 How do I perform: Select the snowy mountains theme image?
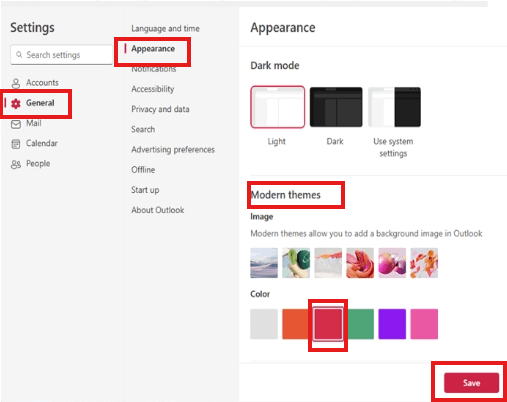coord(264,263)
